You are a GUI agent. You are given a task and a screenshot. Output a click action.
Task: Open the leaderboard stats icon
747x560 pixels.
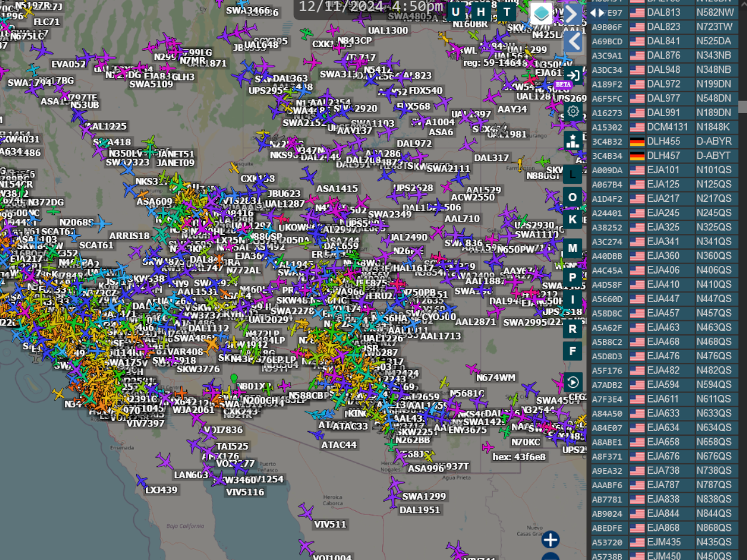pyautogui.click(x=573, y=141)
